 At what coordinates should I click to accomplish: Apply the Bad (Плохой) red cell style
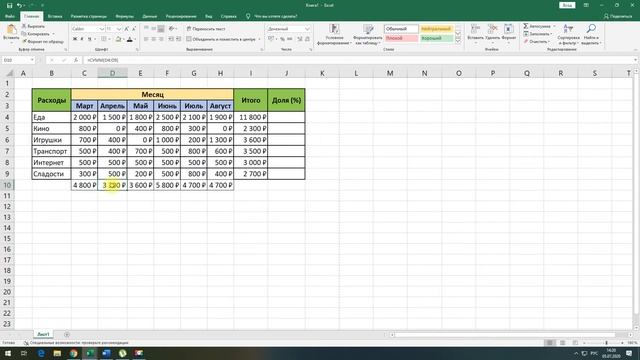401,38
